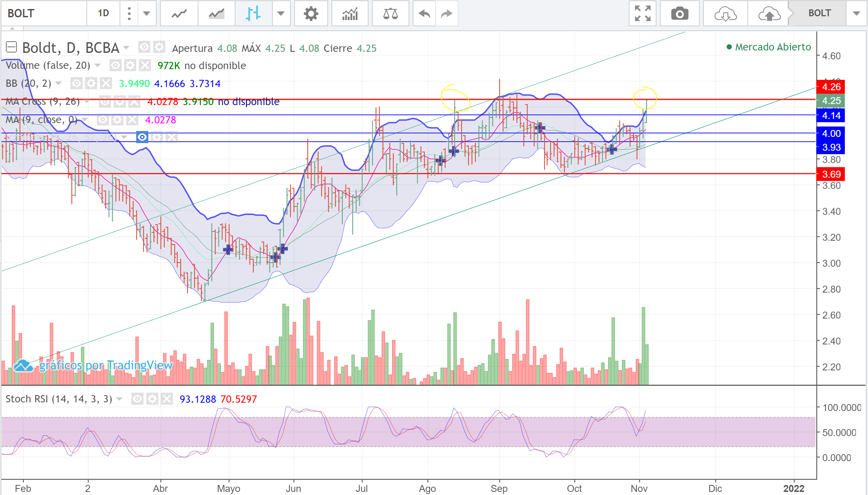Viewport: 868px width, 495px height.
Task: Toggle fullscreen mode icon
Action: tap(642, 13)
